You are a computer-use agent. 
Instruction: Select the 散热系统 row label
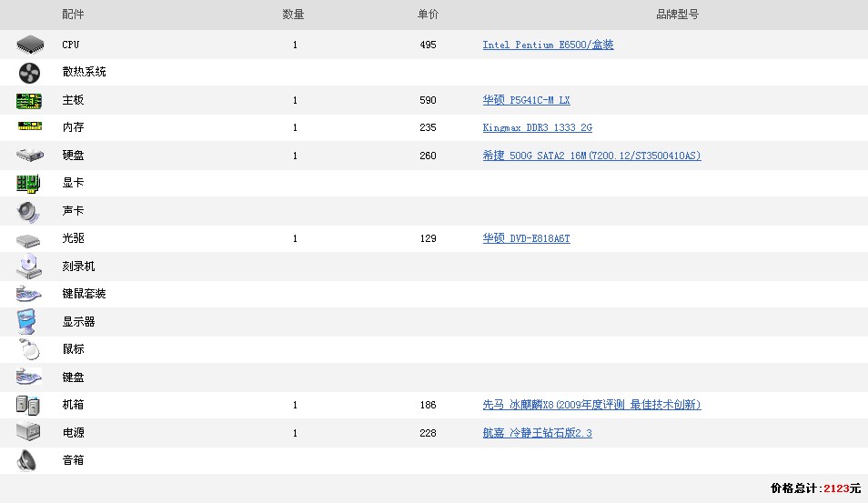tap(84, 72)
